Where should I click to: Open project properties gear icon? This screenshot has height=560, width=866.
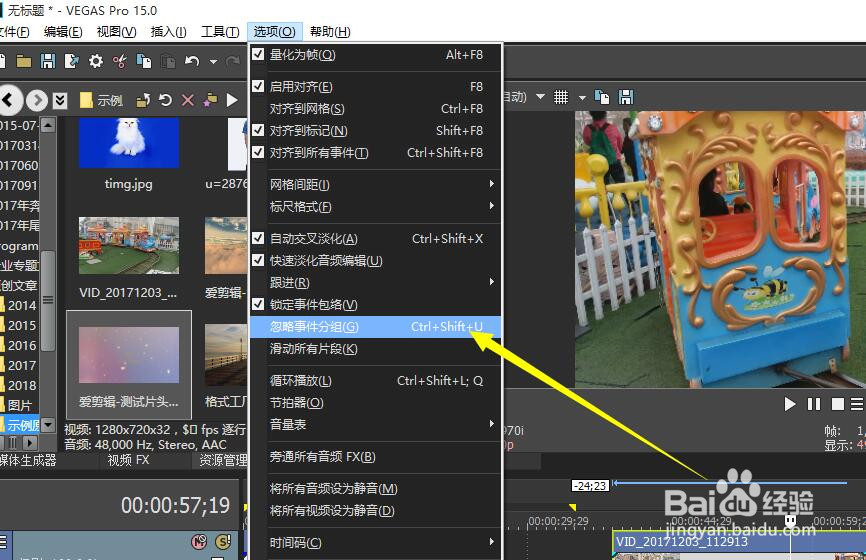coord(96,61)
